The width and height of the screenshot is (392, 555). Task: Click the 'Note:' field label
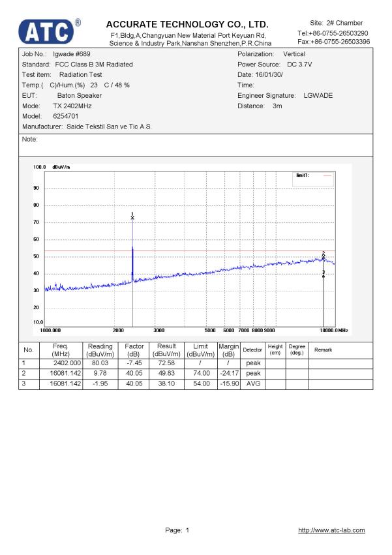click(x=30, y=139)
